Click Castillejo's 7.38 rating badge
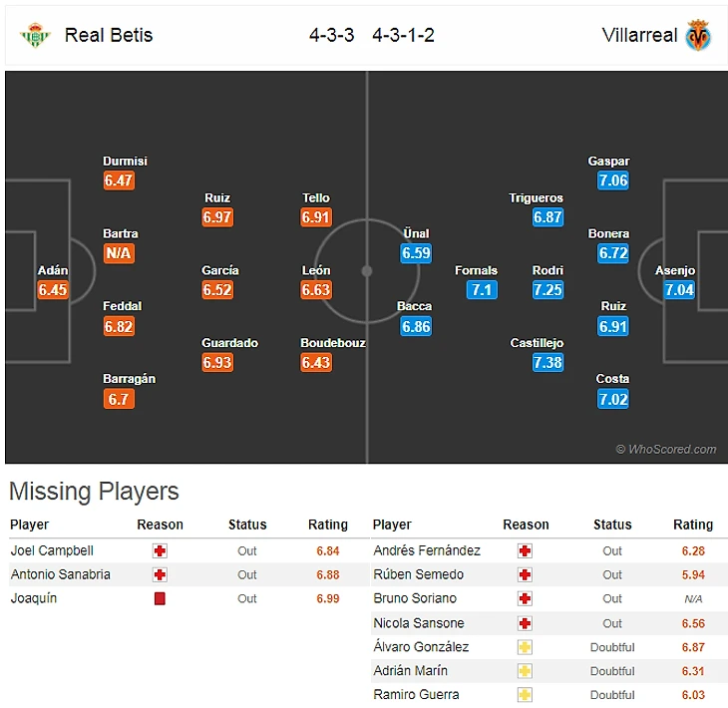 click(x=547, y=363)
